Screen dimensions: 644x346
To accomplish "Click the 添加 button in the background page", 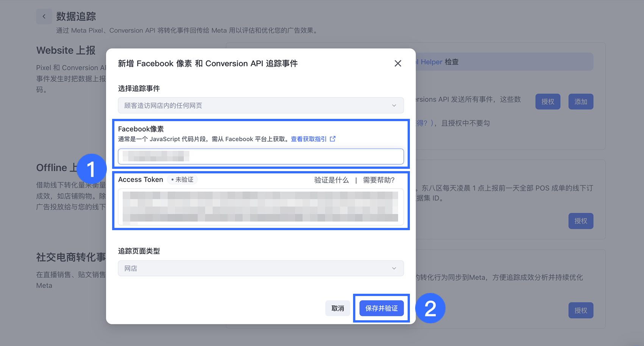I will pyautogui.click(x=581, y=102).
